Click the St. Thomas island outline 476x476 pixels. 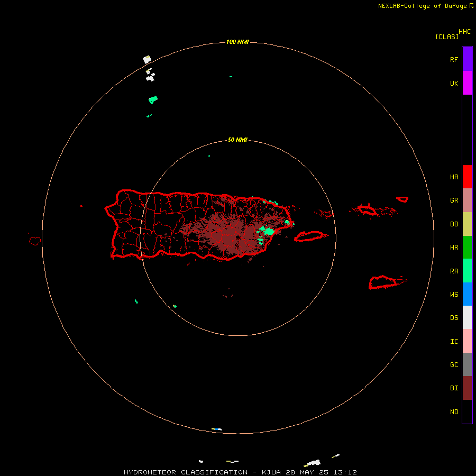point(368,210)
